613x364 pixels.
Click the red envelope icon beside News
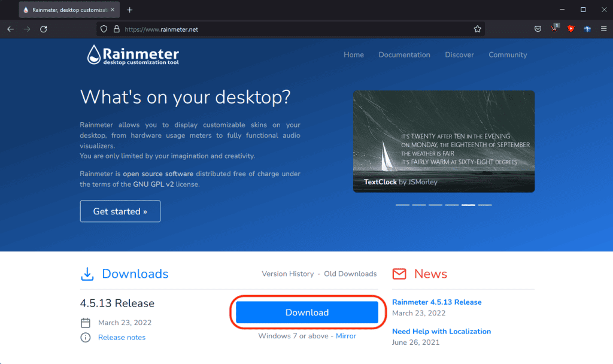coord(399,274)
